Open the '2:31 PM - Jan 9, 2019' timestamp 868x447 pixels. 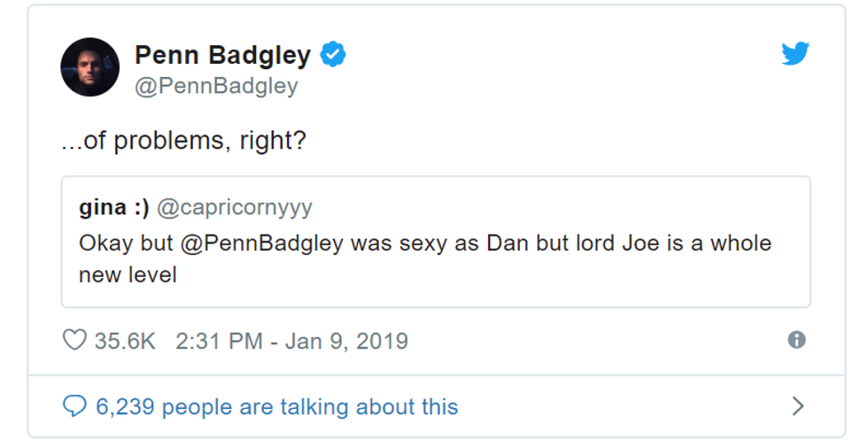pyautogui.click(x=292, y=341)
